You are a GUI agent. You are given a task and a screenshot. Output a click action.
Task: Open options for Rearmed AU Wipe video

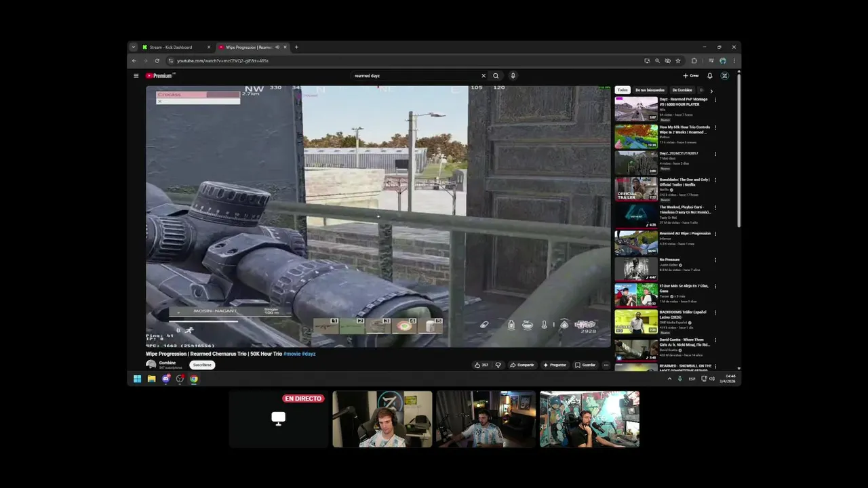coord(715,234)
